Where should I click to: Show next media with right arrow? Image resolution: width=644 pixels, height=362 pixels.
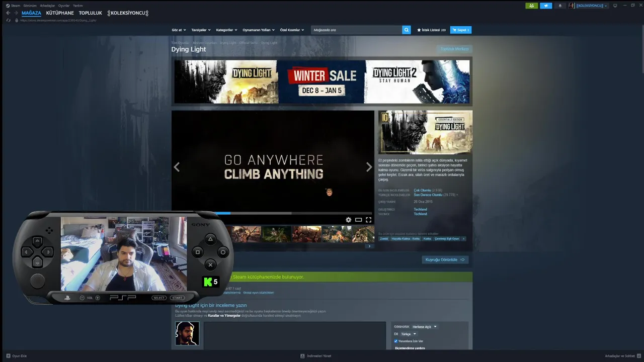(x=369, y=167)
